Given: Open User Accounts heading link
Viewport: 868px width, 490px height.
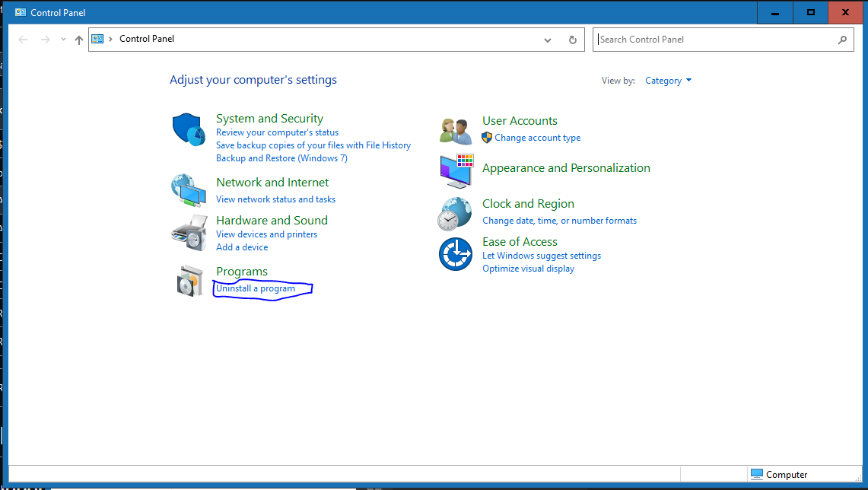Looking at the screenshot, I should [x=520, y=121].
